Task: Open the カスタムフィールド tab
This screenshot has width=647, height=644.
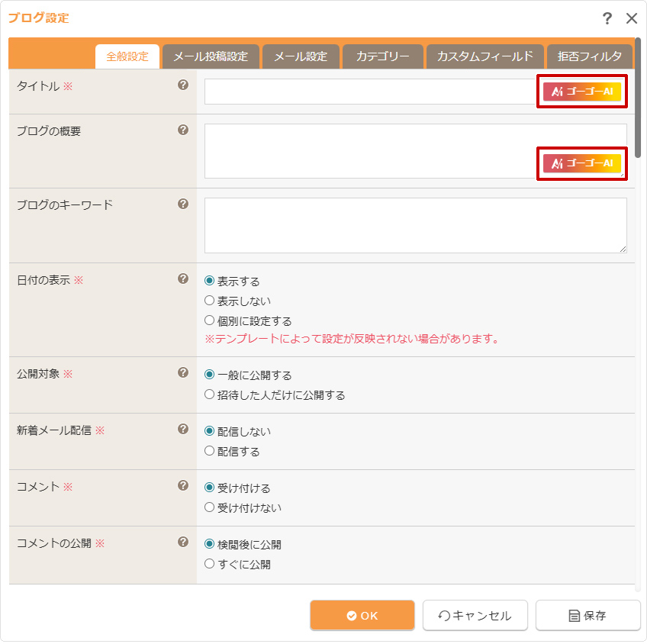Action: (484, 56)
